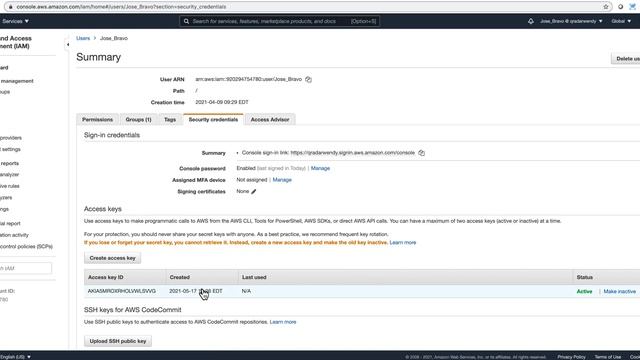Viewport: 640px width, 360px height.
Task: Open Identity providers in the sidebar
Action: click(11, 138)
